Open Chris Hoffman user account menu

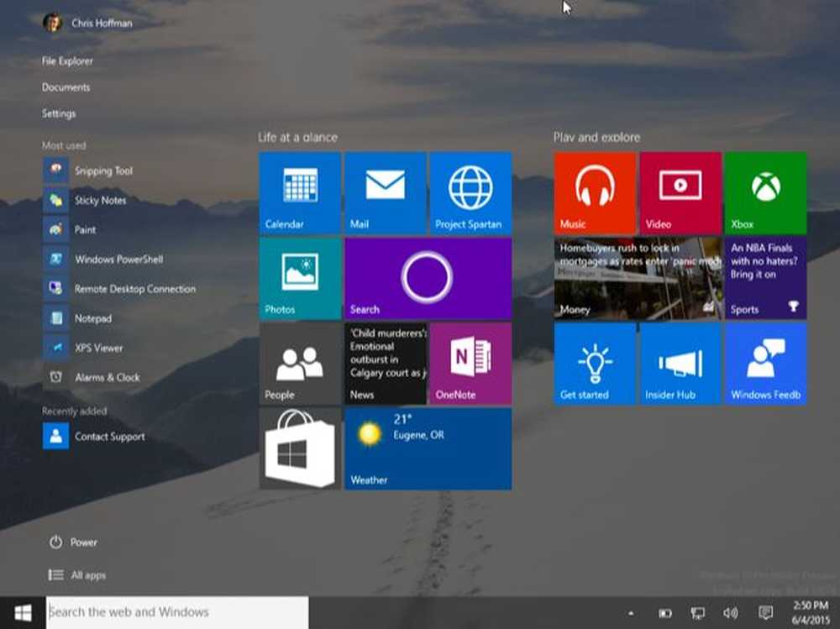(88, 23)
